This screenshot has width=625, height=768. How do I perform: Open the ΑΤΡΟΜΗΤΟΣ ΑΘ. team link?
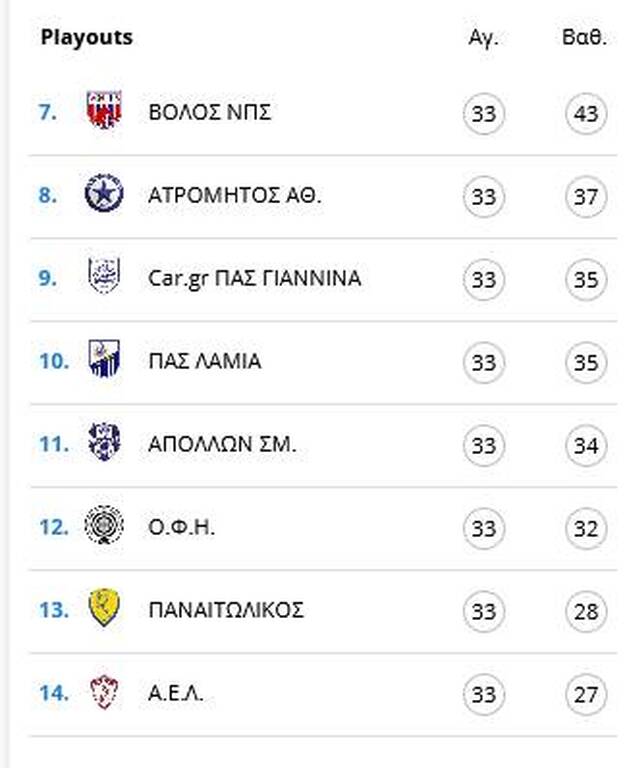point(235,195)
